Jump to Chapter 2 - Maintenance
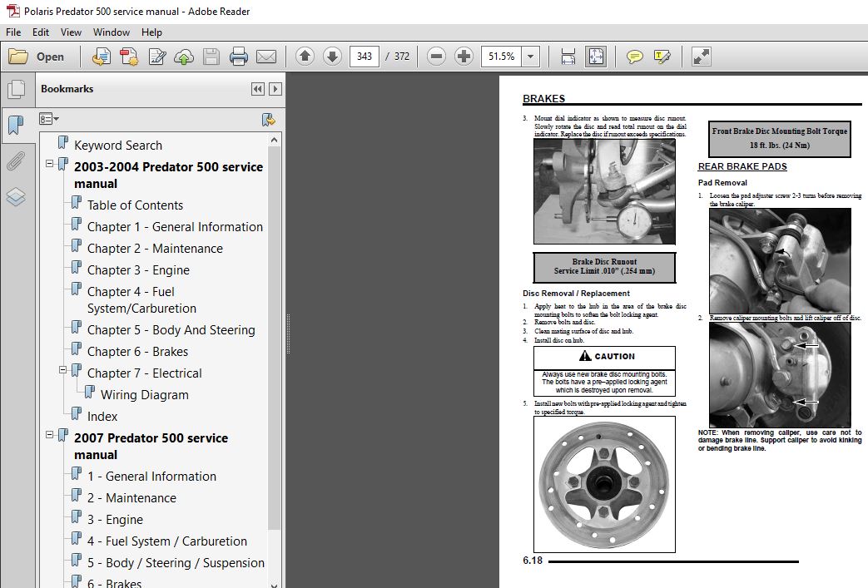Screen dimensions: 868x588 pos(155,249)
